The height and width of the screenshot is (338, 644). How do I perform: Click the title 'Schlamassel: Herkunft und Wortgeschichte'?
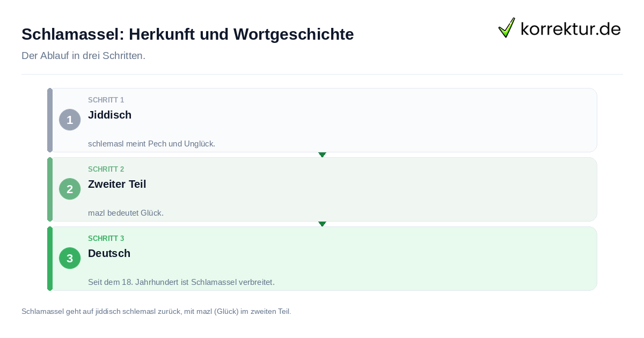188,34
